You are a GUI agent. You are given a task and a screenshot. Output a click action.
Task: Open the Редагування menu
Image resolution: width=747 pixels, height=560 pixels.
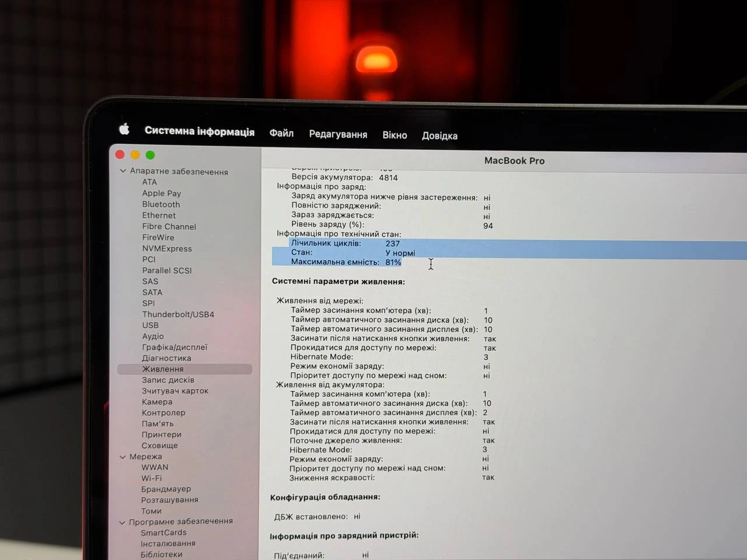click(x=338, y=134)
